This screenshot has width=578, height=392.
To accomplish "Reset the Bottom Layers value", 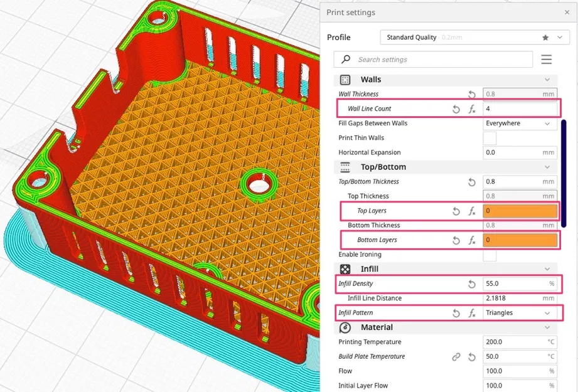I will click(456, 240).
